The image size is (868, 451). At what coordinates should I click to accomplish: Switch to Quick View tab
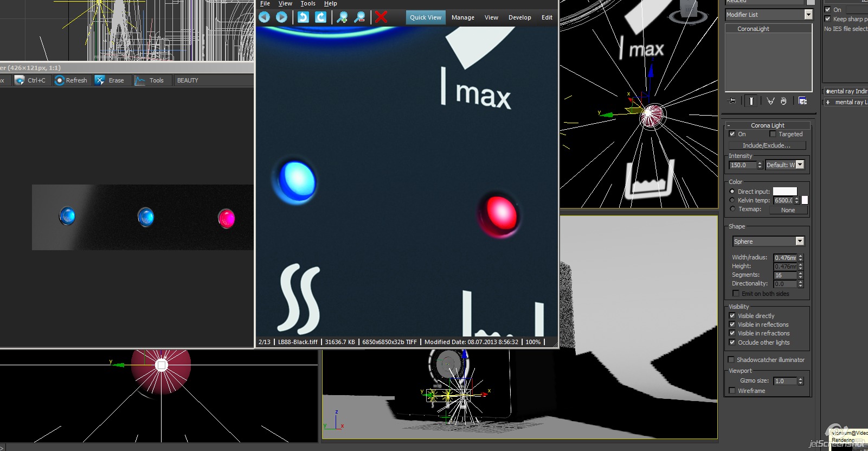(426, 17)
